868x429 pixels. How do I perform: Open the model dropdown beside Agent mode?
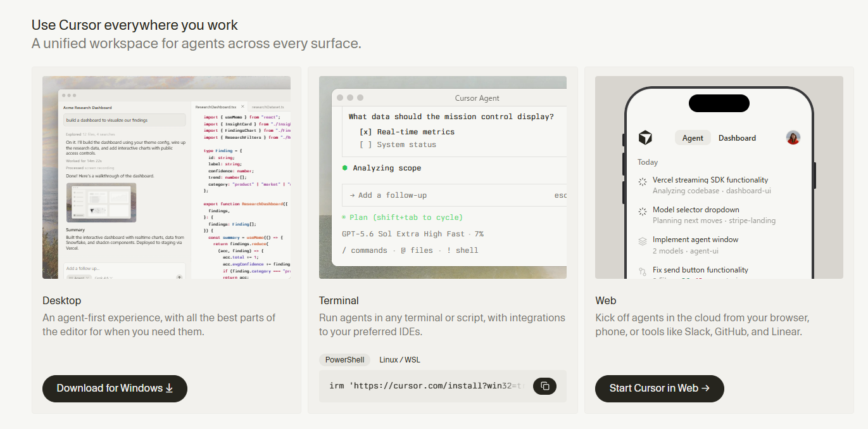coord(103,278)
